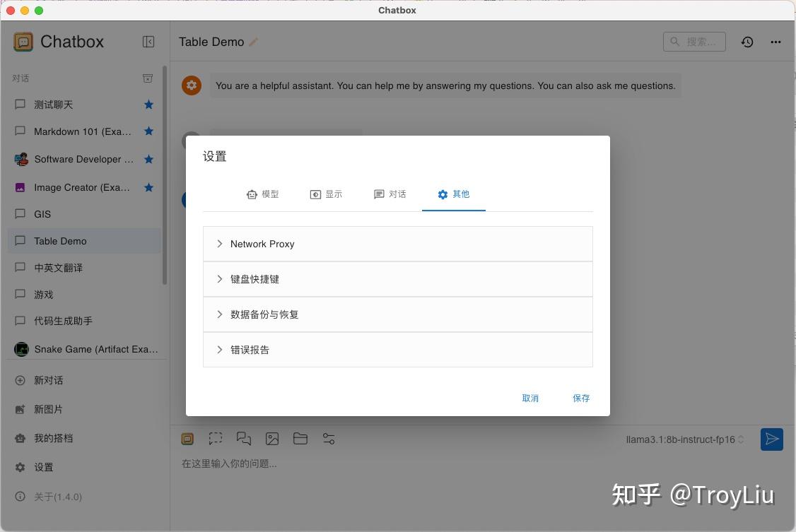Click the three-dot more options icon
This screenshot has height=532, width=796.
(775, 42)
